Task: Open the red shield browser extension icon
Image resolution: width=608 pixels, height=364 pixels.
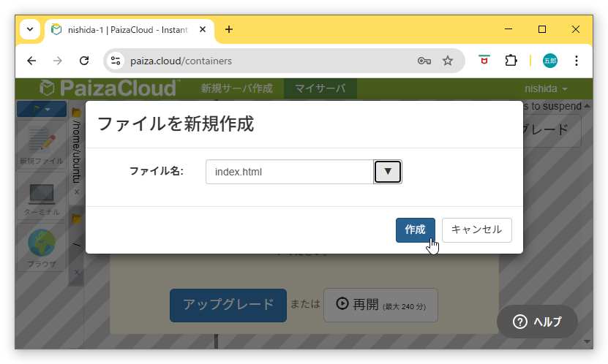Action: (x=484, y=61)
